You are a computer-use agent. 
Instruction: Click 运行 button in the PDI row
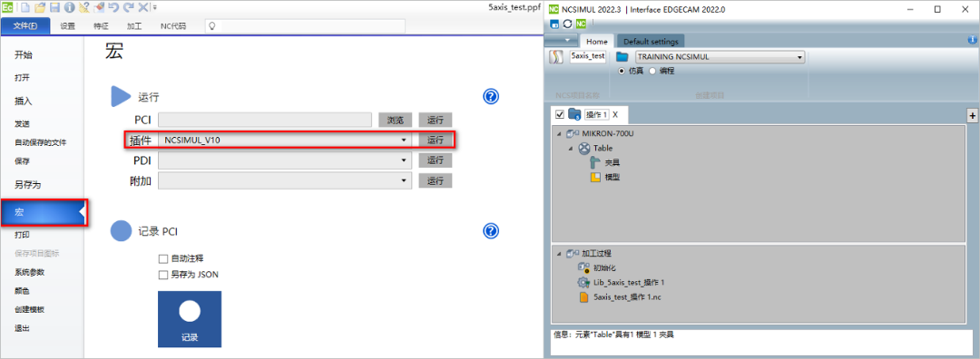point(436,160)
